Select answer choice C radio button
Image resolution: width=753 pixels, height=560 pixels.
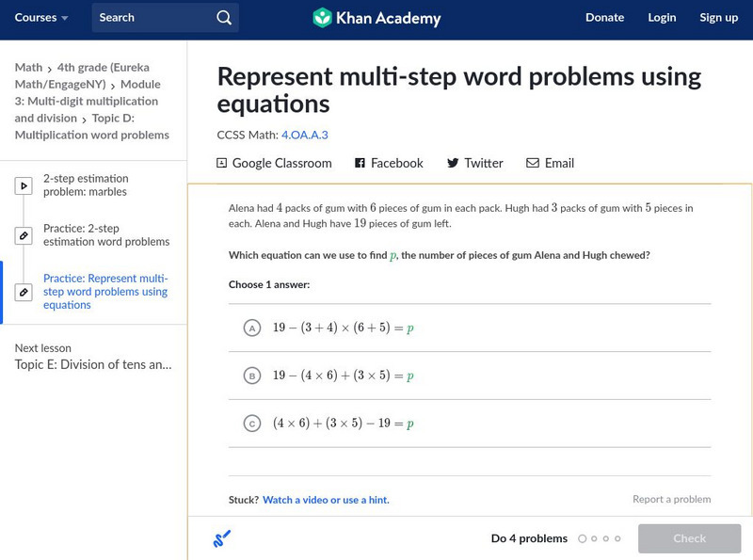pyautogui.click(x=251, y=424)
